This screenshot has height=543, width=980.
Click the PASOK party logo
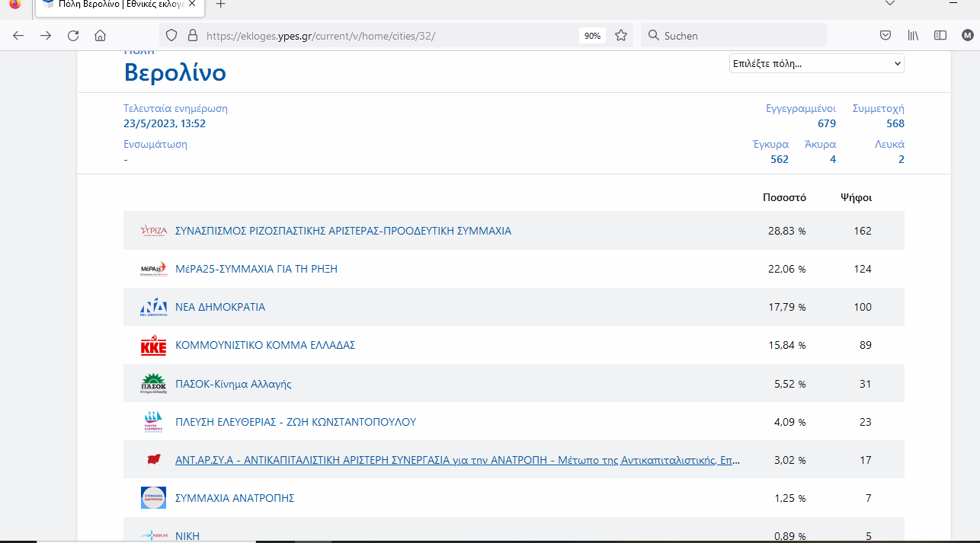153,384
